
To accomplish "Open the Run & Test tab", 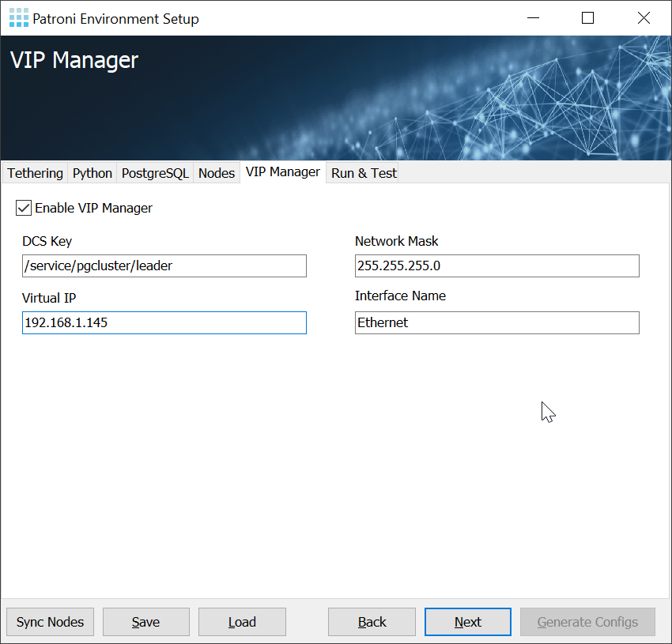I will pos(364,173).
